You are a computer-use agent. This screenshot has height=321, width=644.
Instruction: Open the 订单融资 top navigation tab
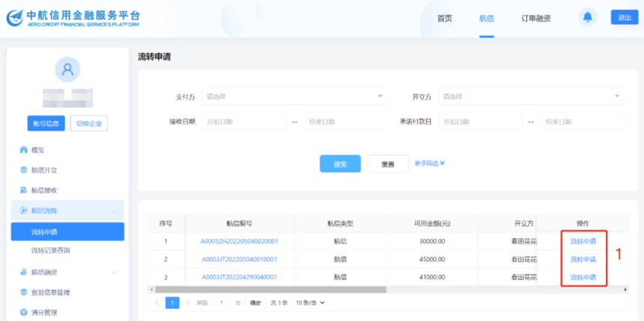pos(535,18)
